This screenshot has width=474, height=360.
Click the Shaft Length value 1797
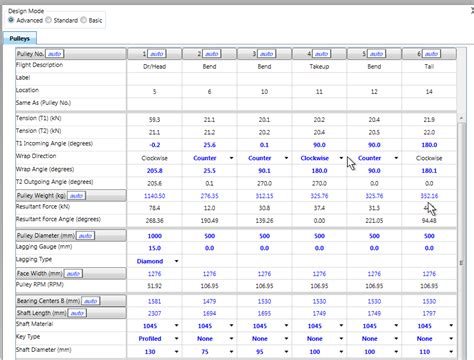pos(429,313)
